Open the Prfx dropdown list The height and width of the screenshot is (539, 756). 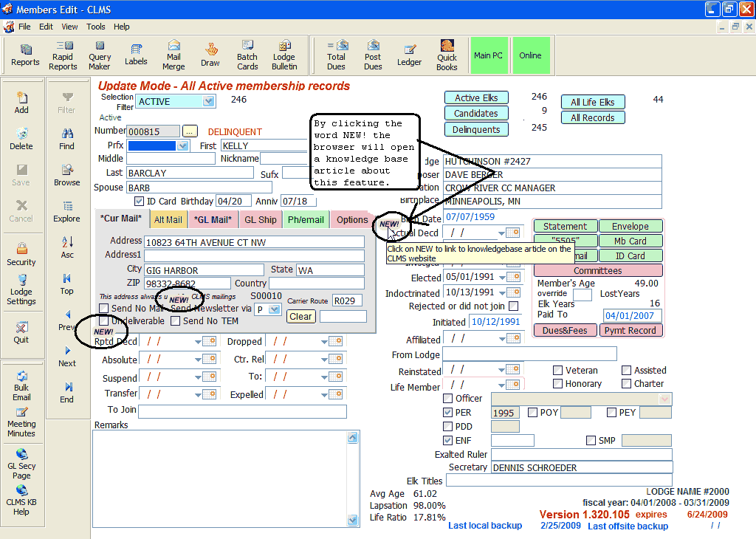(x=183, y=146)
